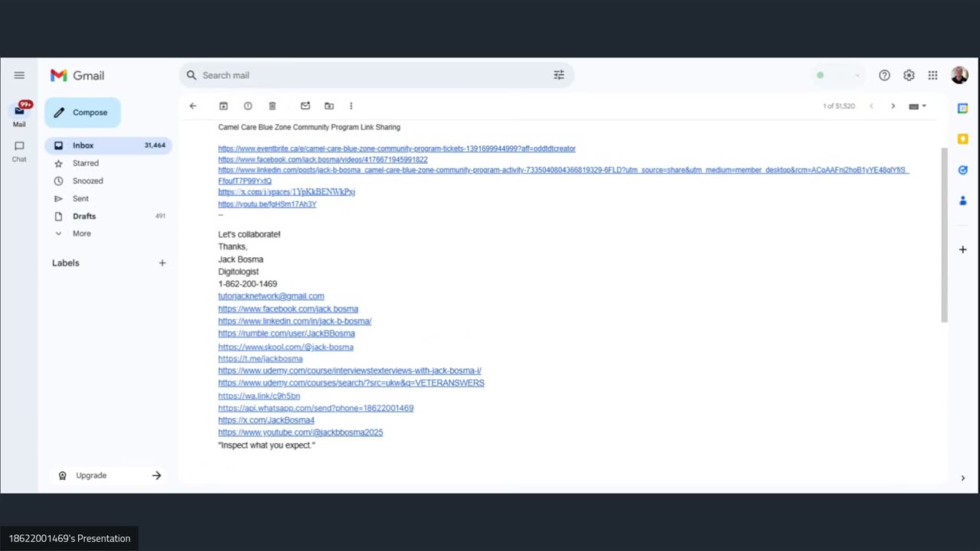Delete this email with trash icon
980x551 pixels.
click(x=272, y=106)
